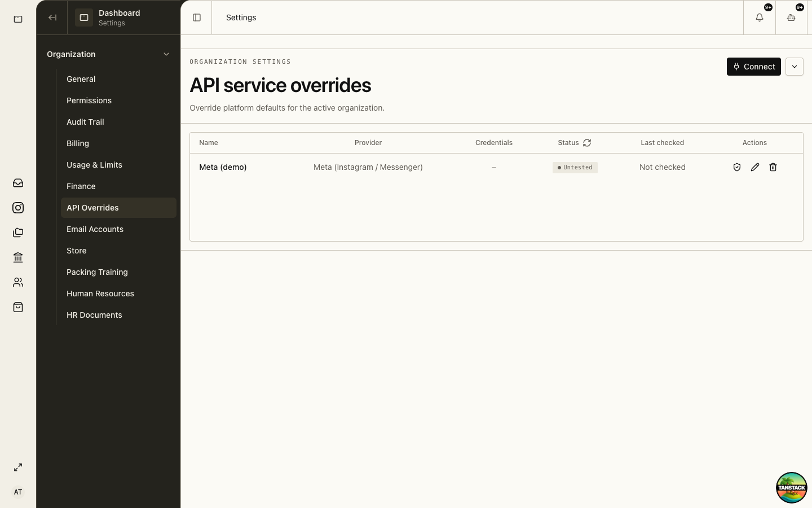Open the dropdown next to Connect
The image size is (812, 508).
(795, 67)
